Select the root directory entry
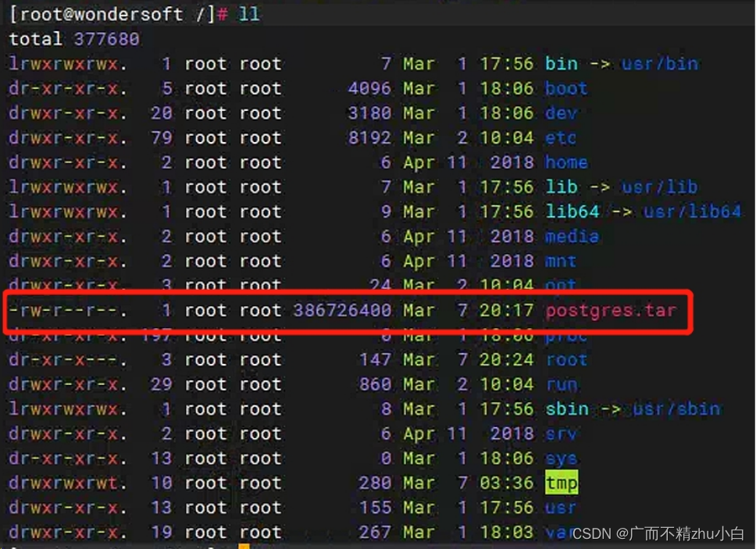 click(565, 359)
